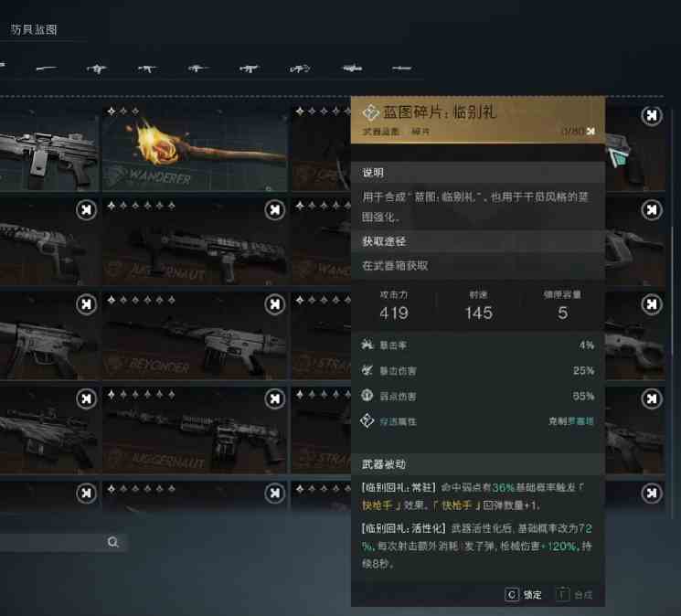Click the fragment icon in 临别礼 tooltip header
Screen dimensions: 681x616
pos(370,112)
